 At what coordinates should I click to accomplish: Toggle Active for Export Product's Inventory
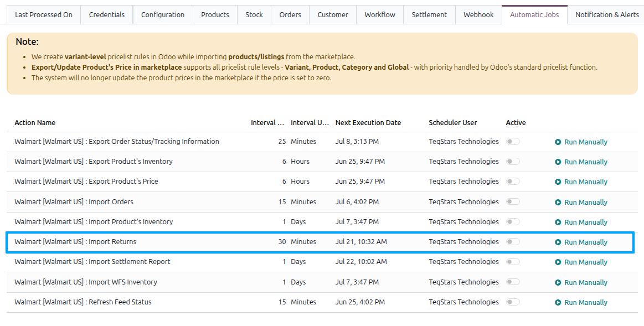point(513,162)
